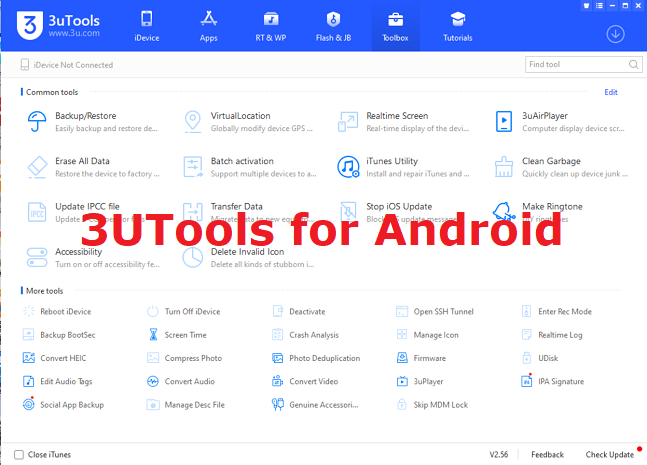The height and width of the screenshot is (465, 647).
Task: Open the Update IPCC file icon
Action: click(37, 212)
